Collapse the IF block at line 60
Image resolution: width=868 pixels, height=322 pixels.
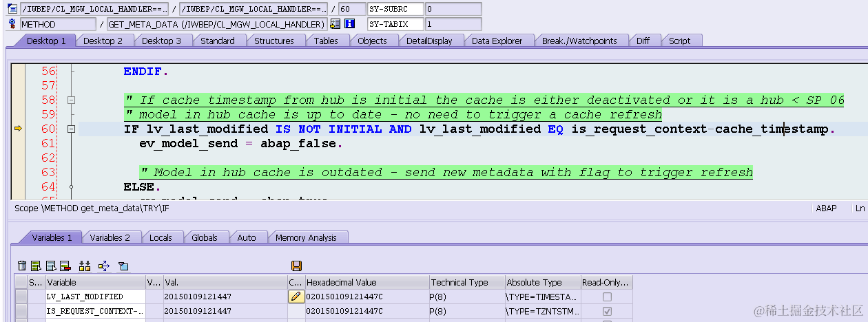[x=70, y=129]
